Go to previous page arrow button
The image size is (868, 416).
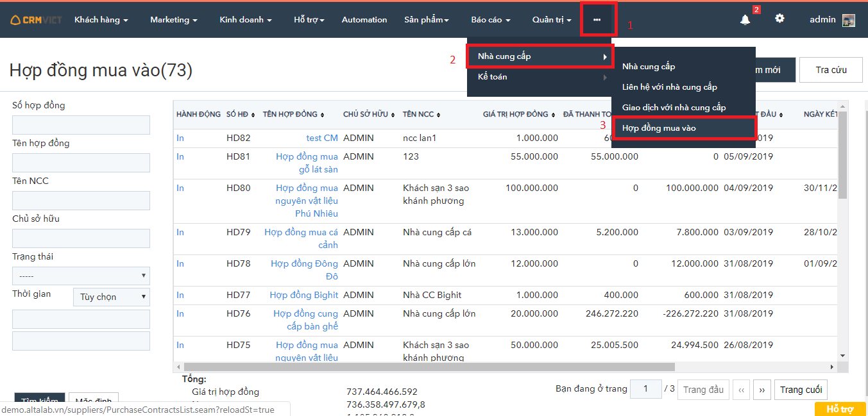(x=741, y=390)
